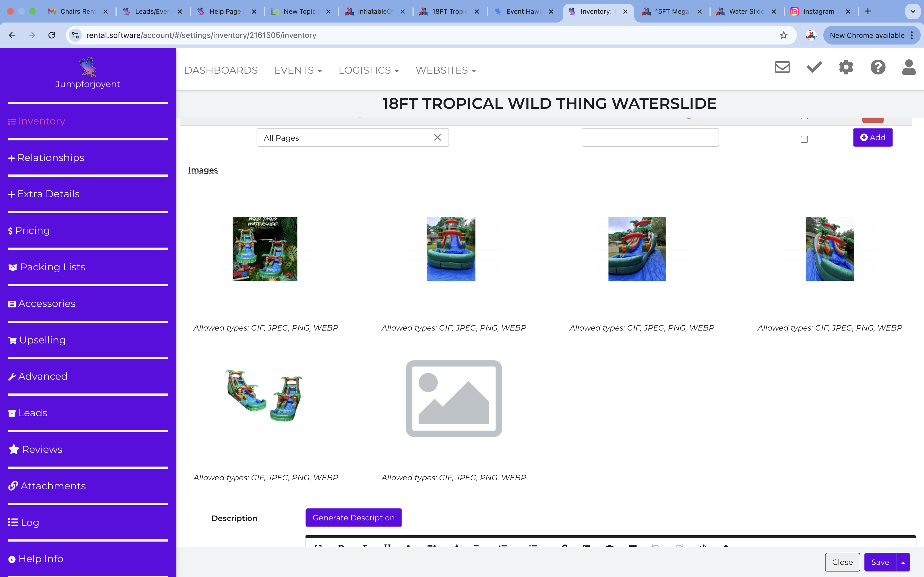Check the checkbox beside Add button
The height and width of the screenshot is (577, 924).
click(804, 139)
